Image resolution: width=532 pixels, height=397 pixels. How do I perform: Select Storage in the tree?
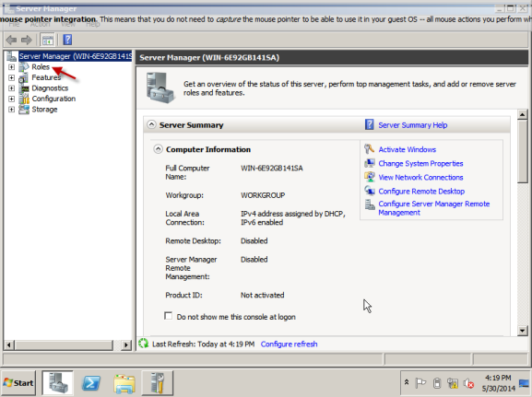pyautogui.click(x=44, y=110)
